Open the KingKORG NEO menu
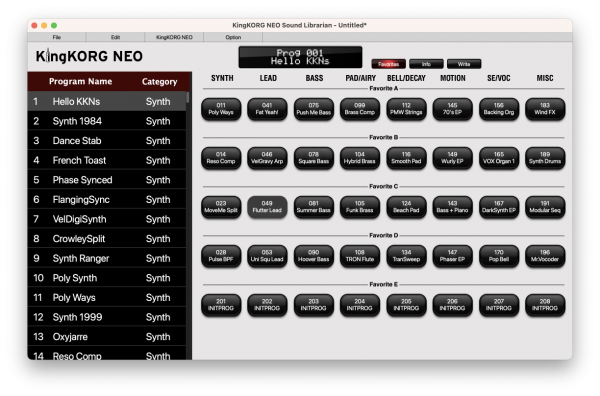The image size is (600, 396). point(174,37)
